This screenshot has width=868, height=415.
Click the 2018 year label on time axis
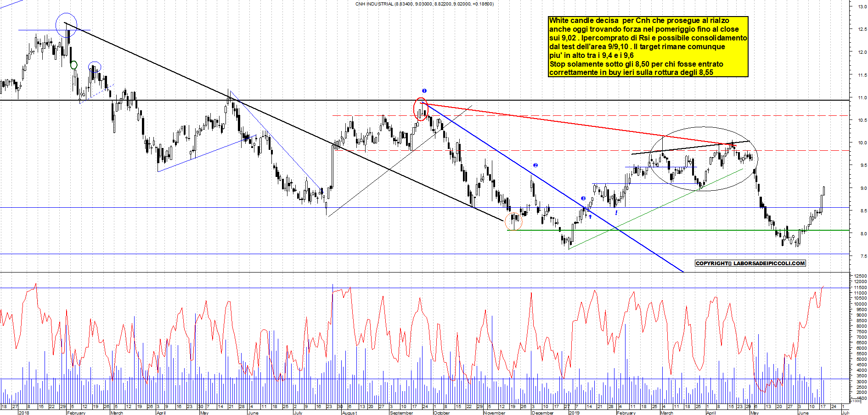click(23, 413)
